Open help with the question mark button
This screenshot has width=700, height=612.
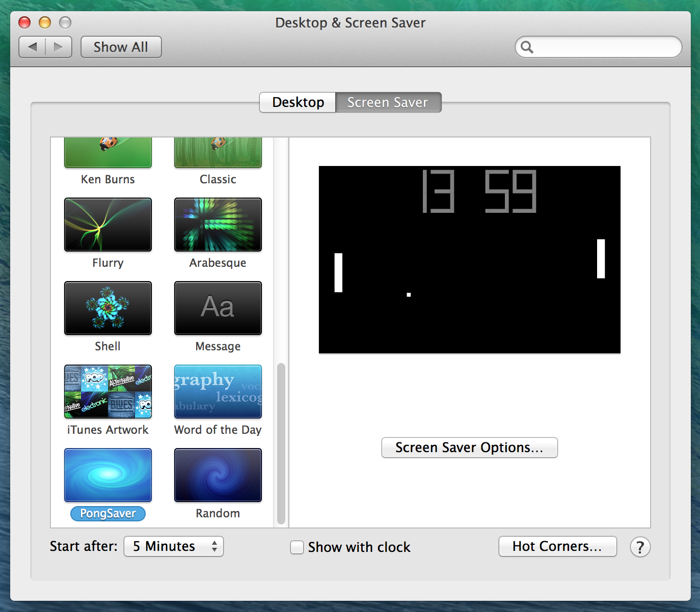click(x=640, y=547)
